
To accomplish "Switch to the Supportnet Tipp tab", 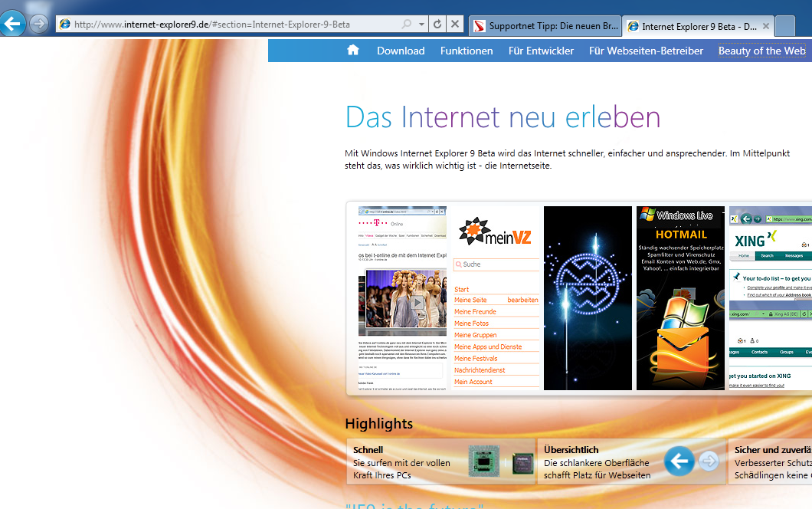I will coord(545,26).
